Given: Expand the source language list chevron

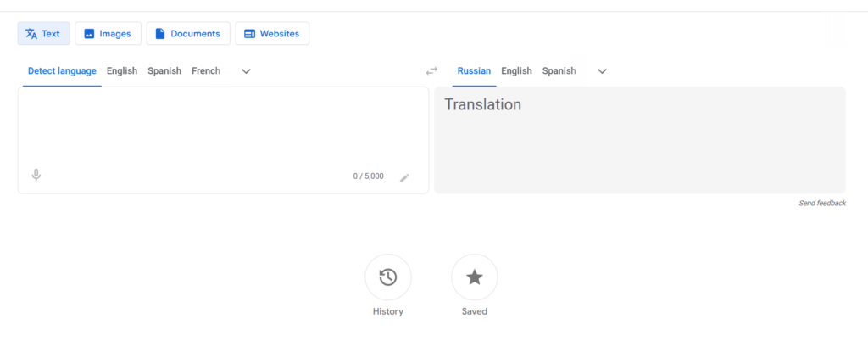Looking at the screenshot, I should point(247,71).
